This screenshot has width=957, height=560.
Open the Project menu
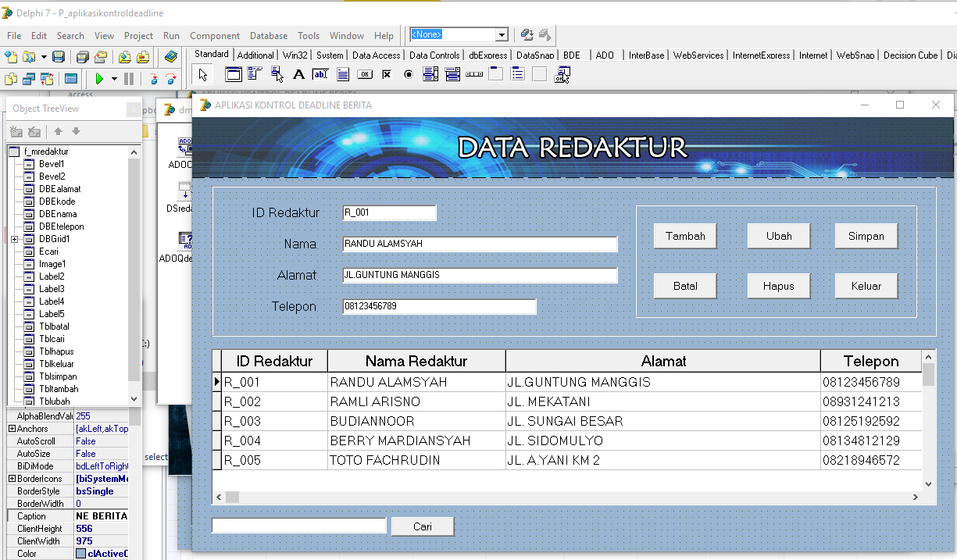click(x=138, y=36)
